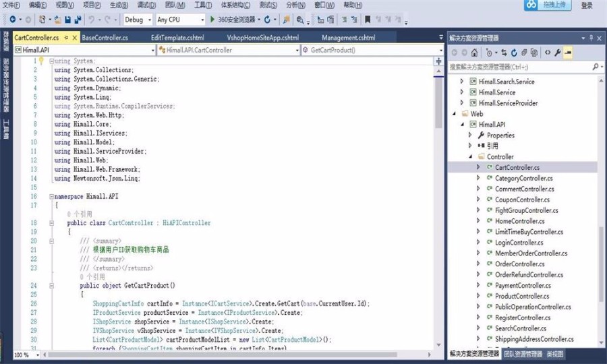This screenshot has width=607, height=364.
Task: Click the Collapse All icon in Solution Explorer
Action: 524,52
